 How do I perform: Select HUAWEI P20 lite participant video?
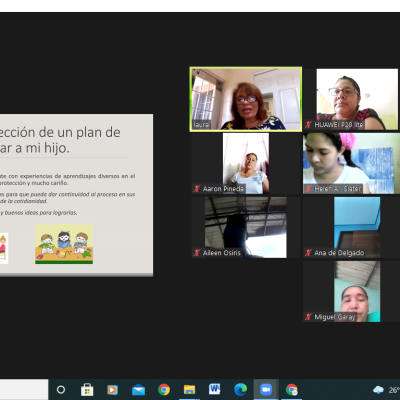pos(351,99)
